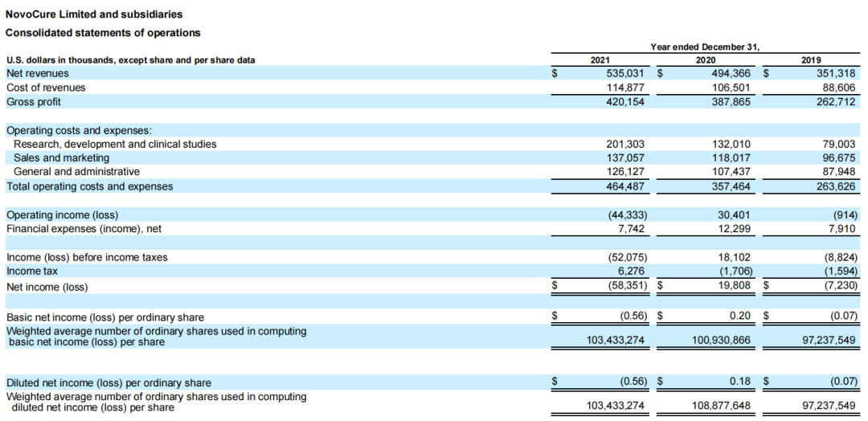Select cost of revenues value 106,501
The height and width of the screenshot is (421, 868).
tap(731, 88)
